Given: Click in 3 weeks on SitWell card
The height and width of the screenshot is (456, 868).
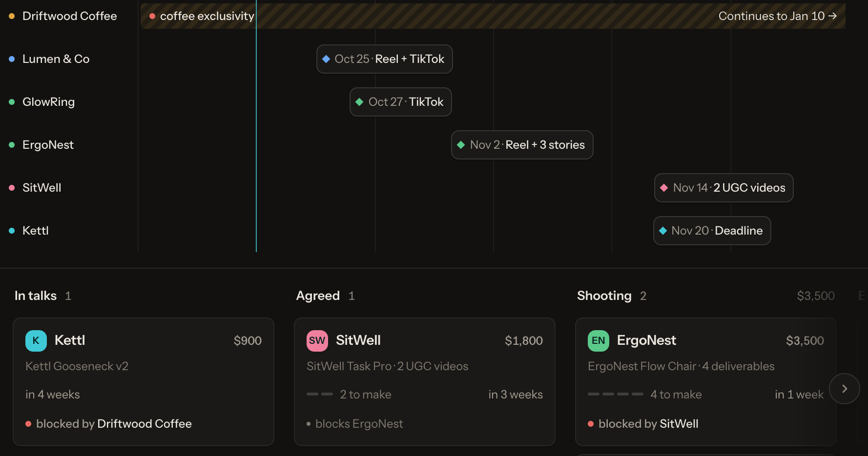Looking at the screenshot, I should [x=516, y=395].
